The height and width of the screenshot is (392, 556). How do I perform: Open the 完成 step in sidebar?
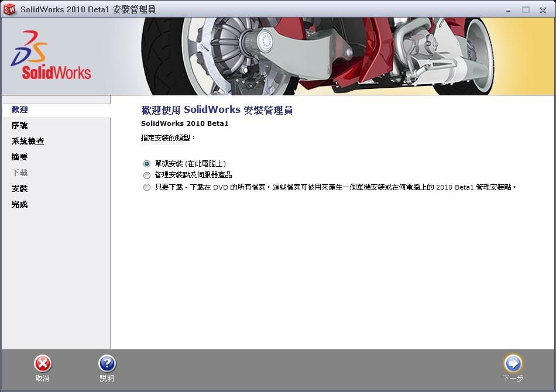[19, 205]
